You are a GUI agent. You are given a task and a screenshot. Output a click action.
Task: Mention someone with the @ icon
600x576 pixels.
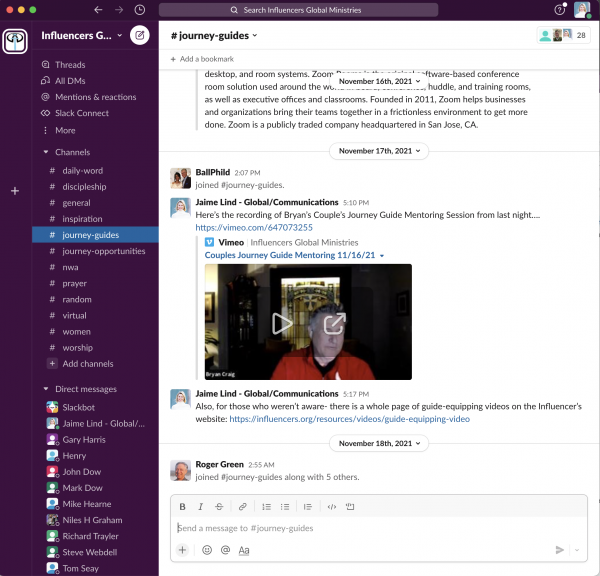tap(225, 550)
